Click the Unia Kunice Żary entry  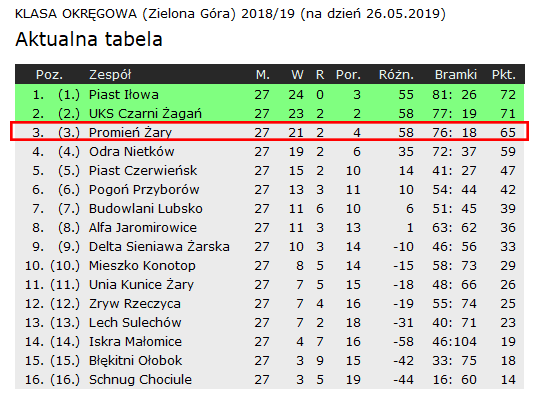point(141,285)
